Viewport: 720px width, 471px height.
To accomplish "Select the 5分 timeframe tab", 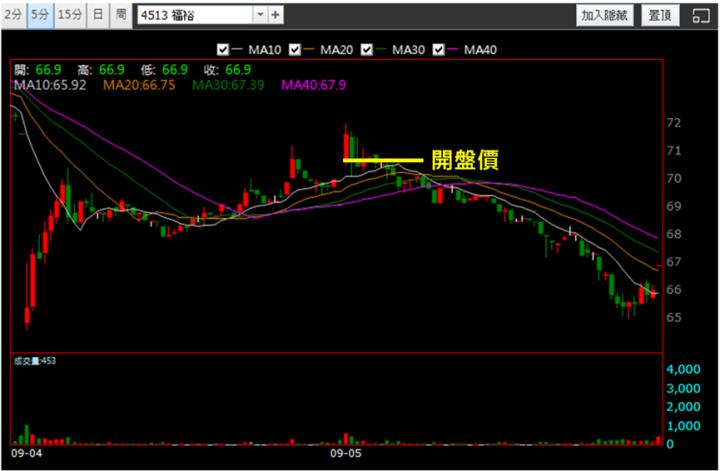I will [x=40, y=15].
